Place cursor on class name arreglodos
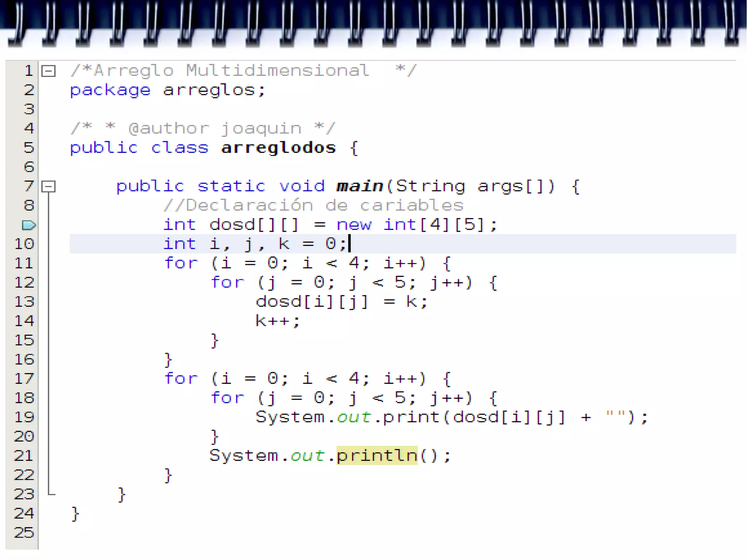The image size is (747, 560). click(278, 148)
